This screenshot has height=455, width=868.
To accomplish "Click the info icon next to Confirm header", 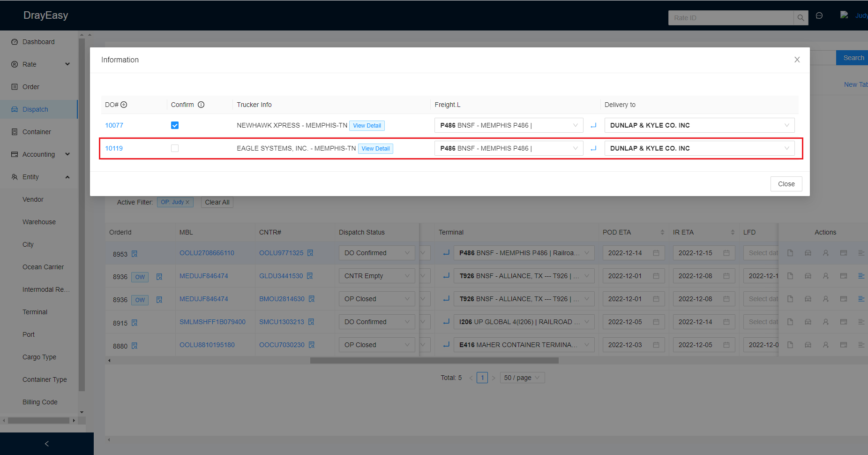I will [x=201, y=105].
